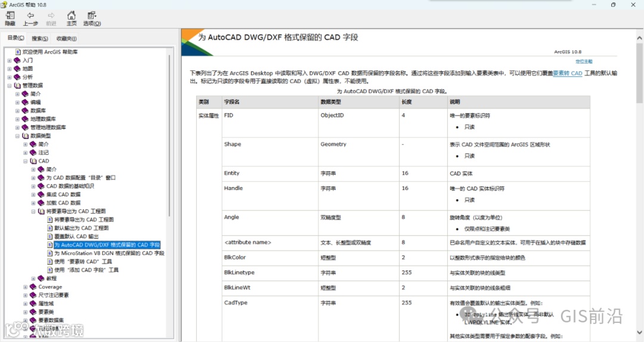Screen dimensions: 644x342
Task: Open 为 MicroStation V8 DGN 格式保留的 CAD 字段 topic
Action: tap(109, 253)
